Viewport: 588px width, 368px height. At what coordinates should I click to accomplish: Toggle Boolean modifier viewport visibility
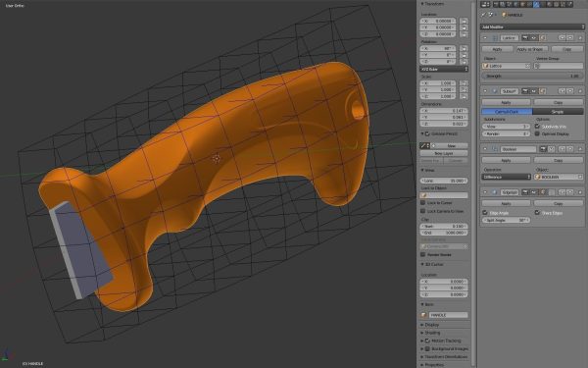(551, 149)
